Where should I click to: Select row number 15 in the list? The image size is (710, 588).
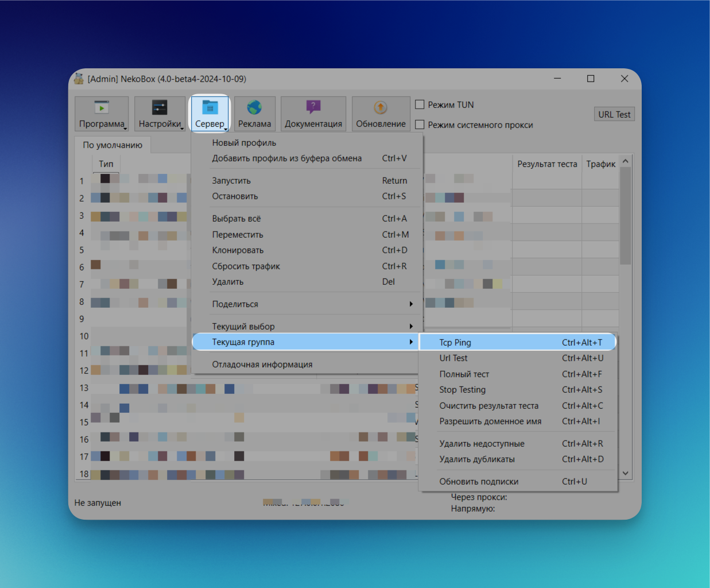pyautogui.click(x=84, y=422)
